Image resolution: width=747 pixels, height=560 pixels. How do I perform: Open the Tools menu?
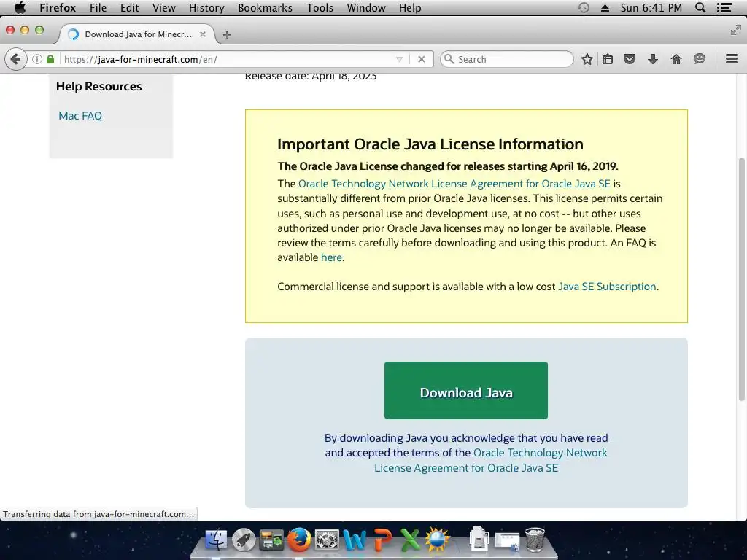(x=320, y=7)
